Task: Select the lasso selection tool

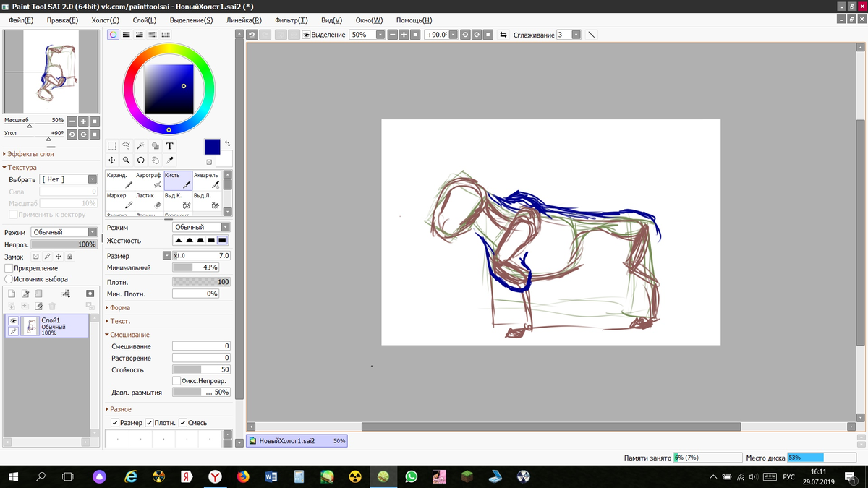Action: click(x=127, y=146)
